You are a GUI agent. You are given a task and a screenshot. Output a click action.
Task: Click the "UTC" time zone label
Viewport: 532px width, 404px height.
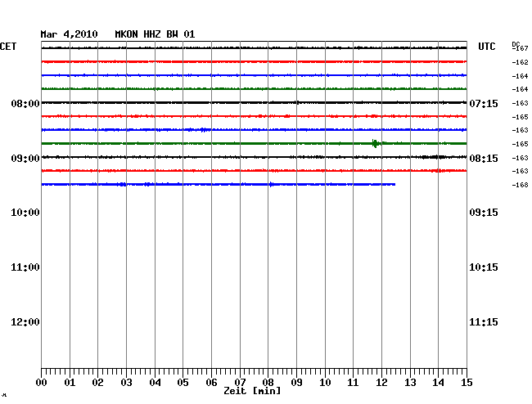pyautogui.click(x=486, y=47)
